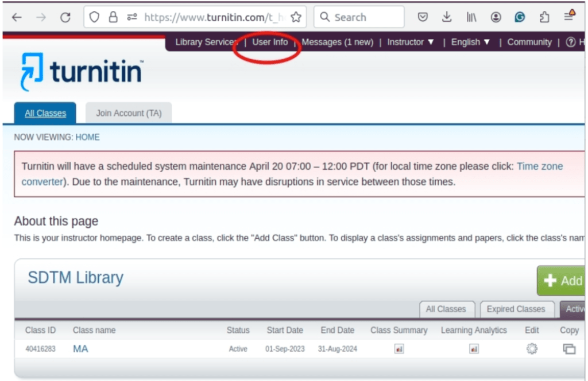Click the Time zone converter link
This screenshot has width=588, height=381.
[540, 166]
